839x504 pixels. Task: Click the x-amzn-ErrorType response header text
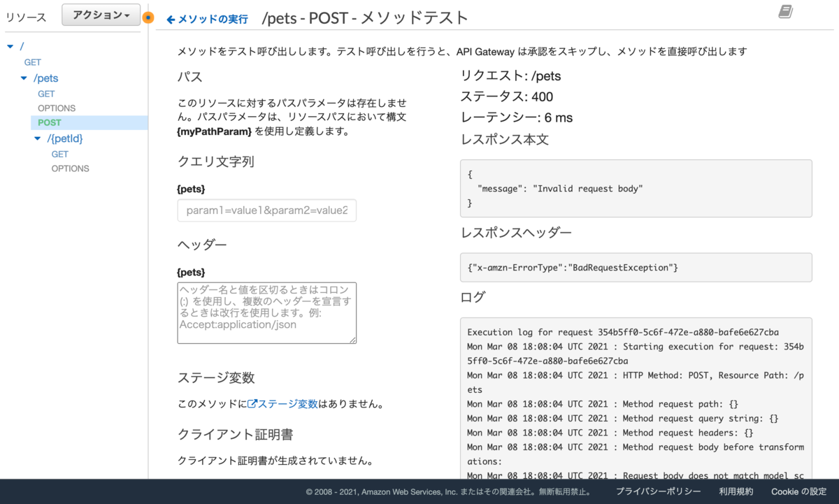pos(573,268)
